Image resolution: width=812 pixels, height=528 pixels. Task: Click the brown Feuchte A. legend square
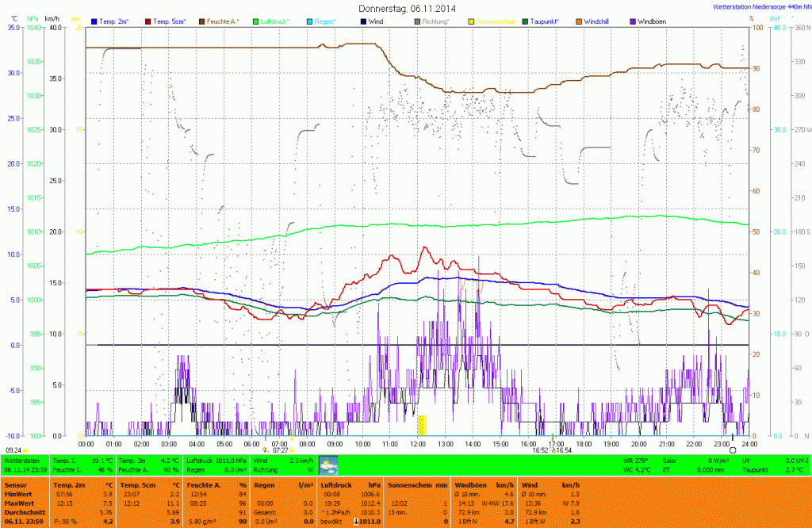coord(202,21)
